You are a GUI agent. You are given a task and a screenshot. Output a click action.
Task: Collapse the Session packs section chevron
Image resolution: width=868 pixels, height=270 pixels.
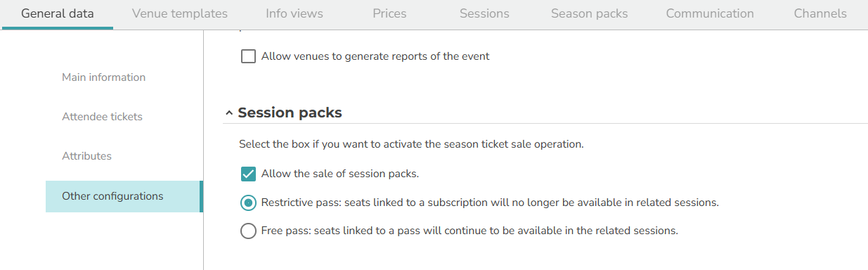(229, 113)
